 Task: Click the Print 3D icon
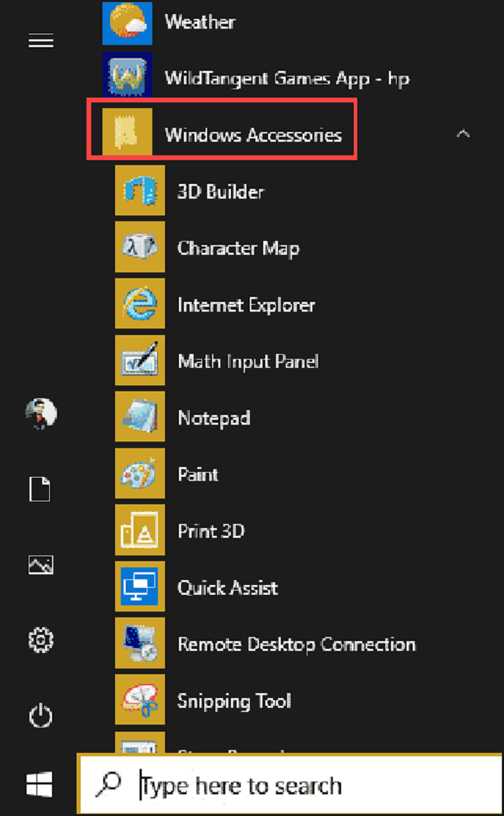140,529
